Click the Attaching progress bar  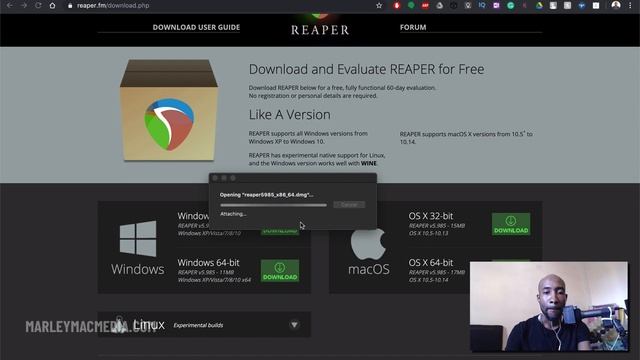tap(273, 205)
